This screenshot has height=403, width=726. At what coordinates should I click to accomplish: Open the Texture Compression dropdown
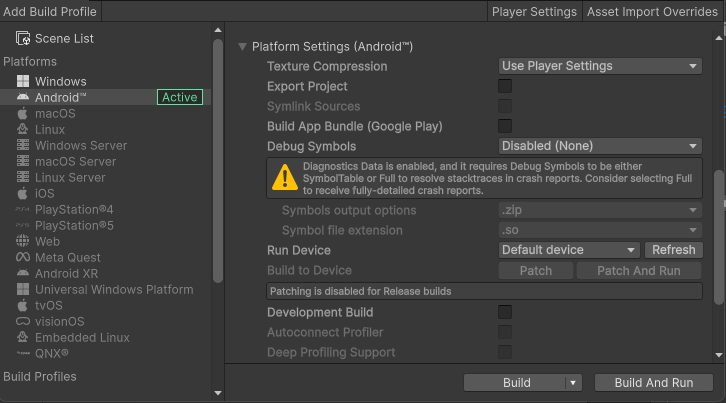point(600,66)
